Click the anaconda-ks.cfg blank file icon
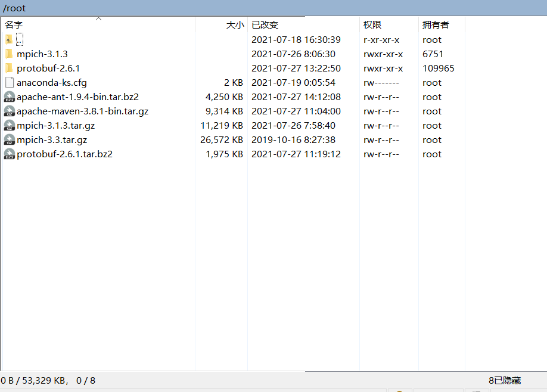 (10, 83)
